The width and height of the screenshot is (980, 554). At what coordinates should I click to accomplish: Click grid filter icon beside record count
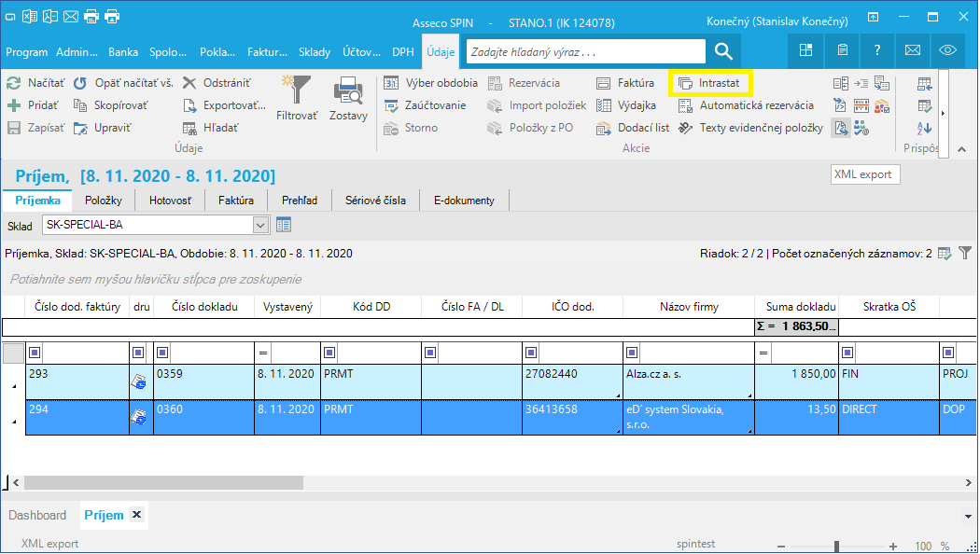click(x=965, y=253)
